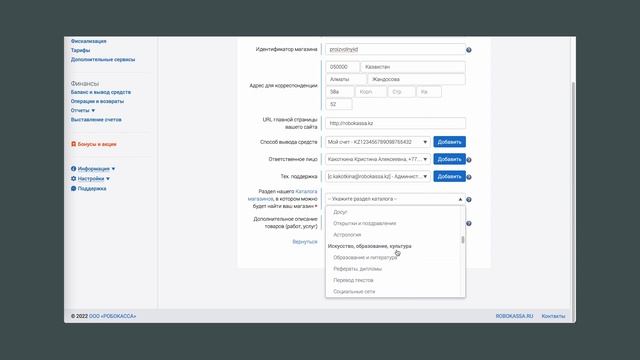
Task: Click Добавить next to Способ вывода средств
Action: [x=449, y=142]
